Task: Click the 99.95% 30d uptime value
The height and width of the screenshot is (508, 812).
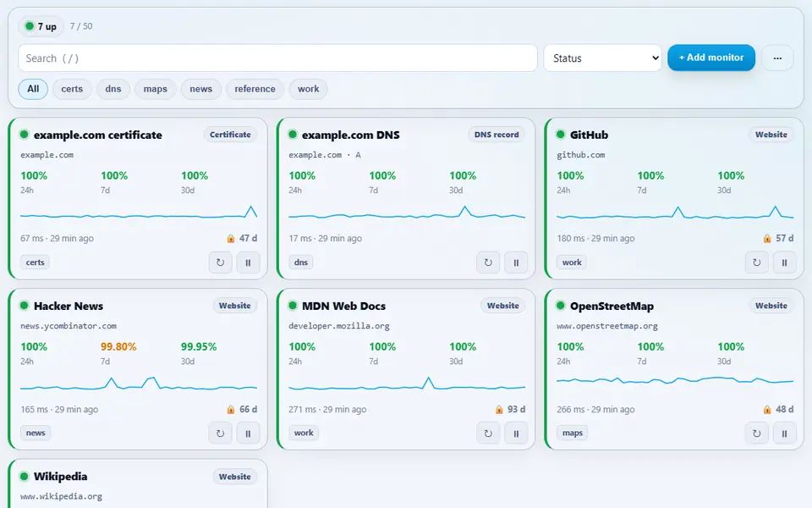Action: pos(198,346)
